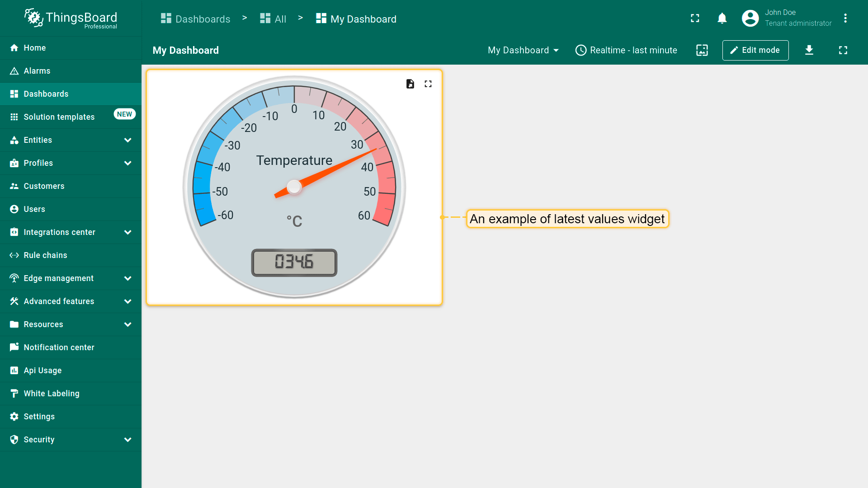Expand temperature widget to fullscreen
Viewport: 868px width, 488px height.
pos(428,84)
